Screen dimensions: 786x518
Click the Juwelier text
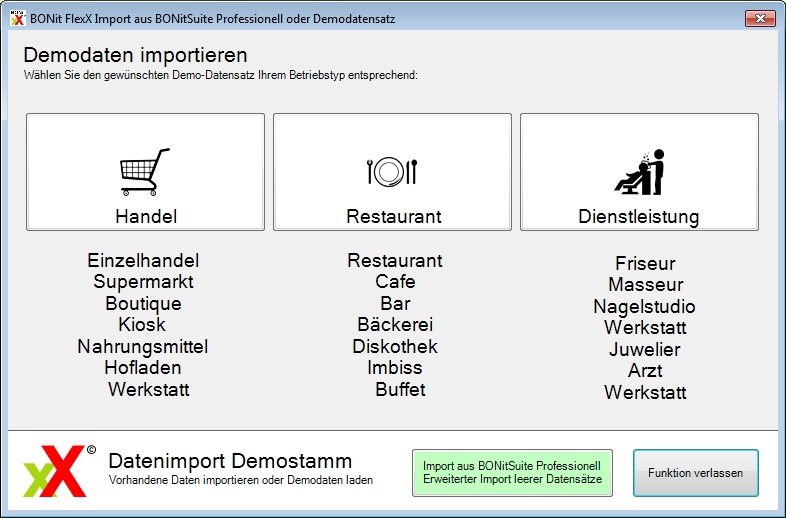tap(645, 349)
